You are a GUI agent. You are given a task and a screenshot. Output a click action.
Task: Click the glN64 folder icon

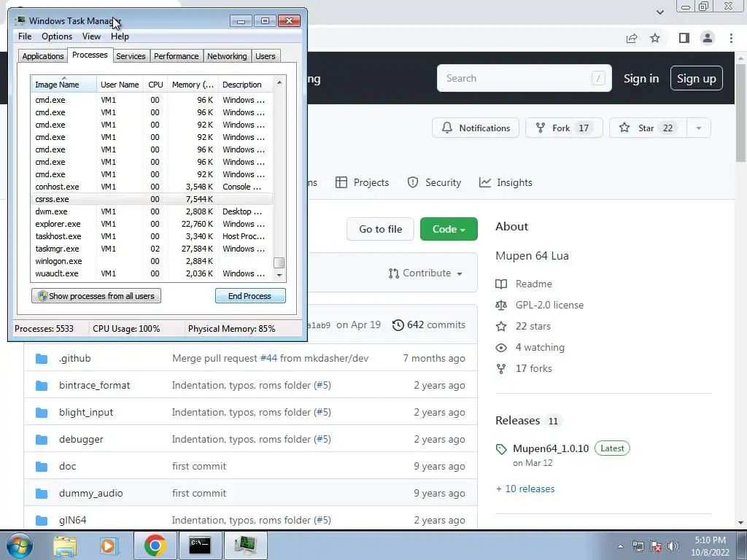pyautogui.click(x=42, y=520)
